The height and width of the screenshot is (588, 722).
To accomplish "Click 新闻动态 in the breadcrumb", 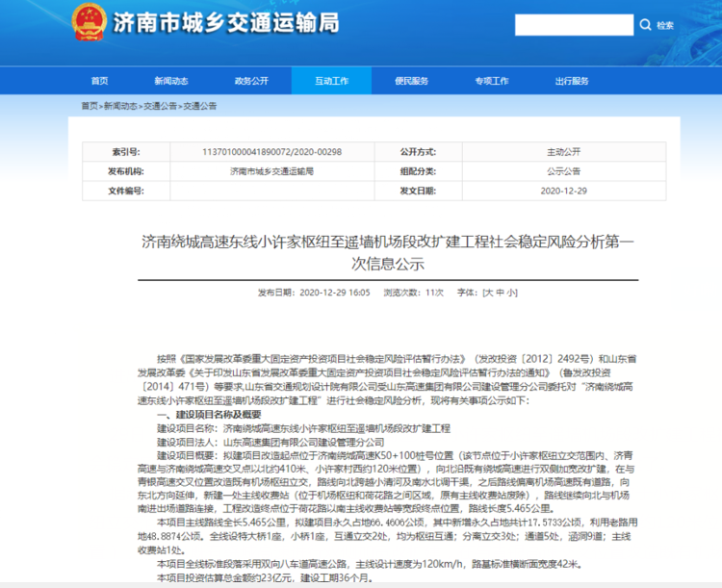I will click(x=119, y=106).
